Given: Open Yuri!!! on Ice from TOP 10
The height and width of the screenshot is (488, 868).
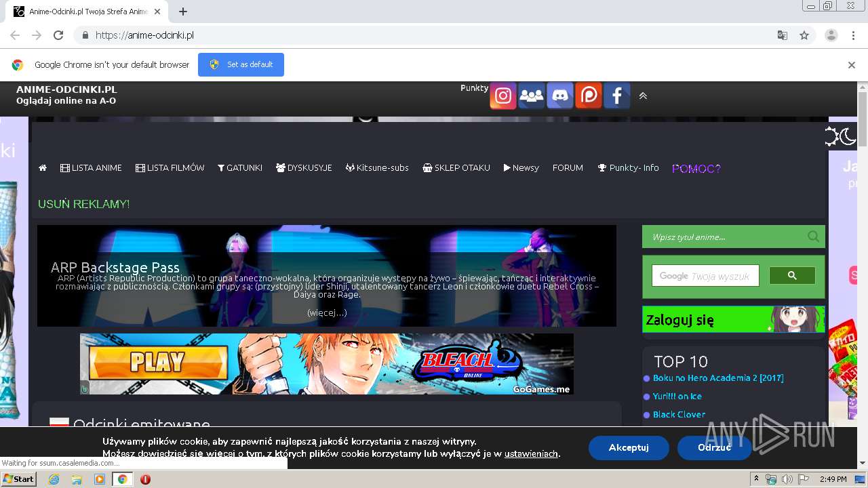Looking at the screenshot, I should coord(677,396).
